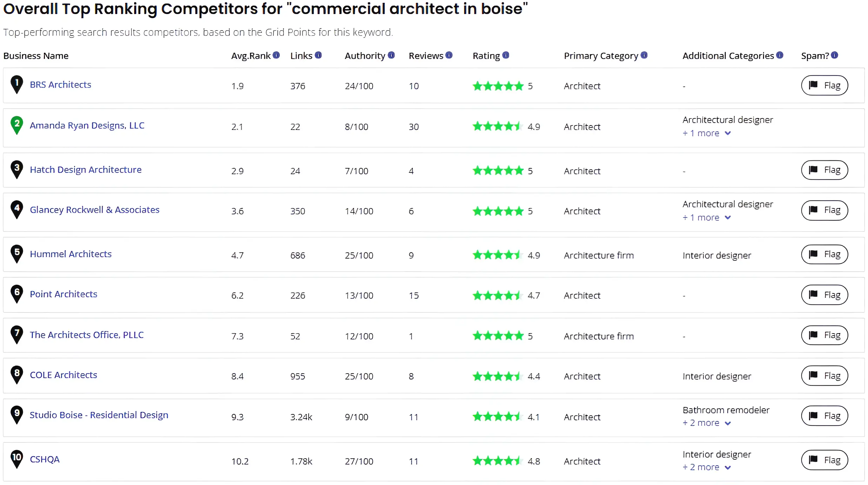Click the Business Name column header
This screenshot has height=485, width=868.
click(36, 56)
